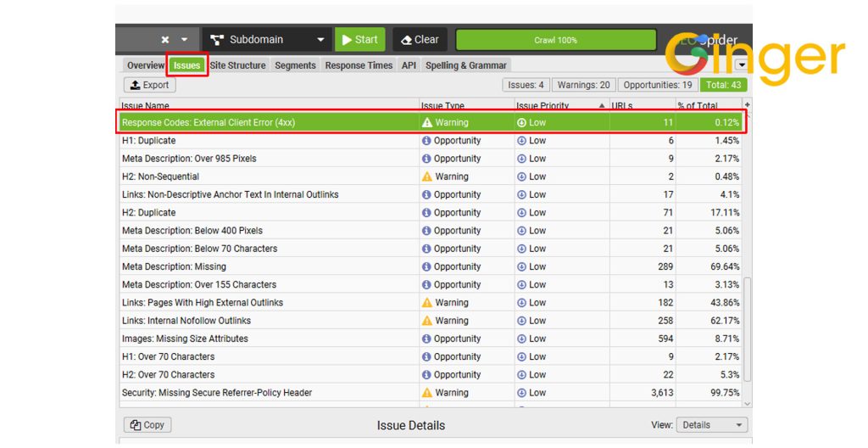
Task: Click warning icon in H2: Non-Sequential row
Action: [x=427, y=176]
